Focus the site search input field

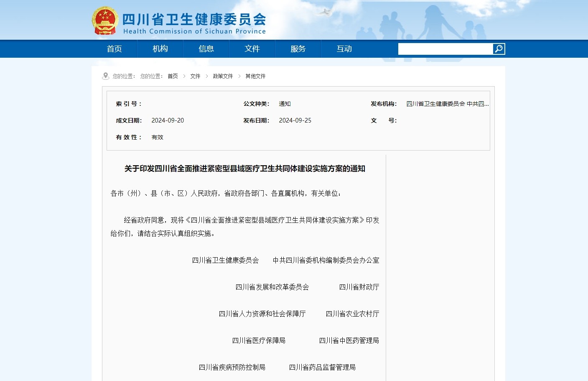[445, 49]
